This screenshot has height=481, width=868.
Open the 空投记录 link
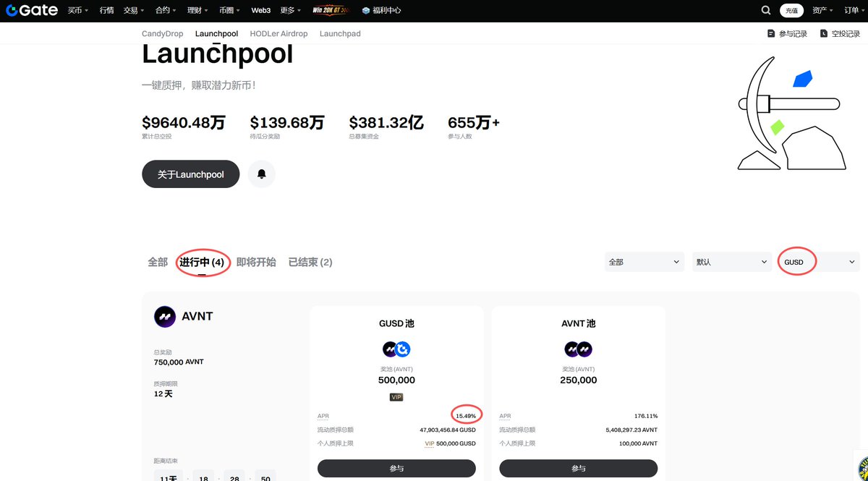846,34
